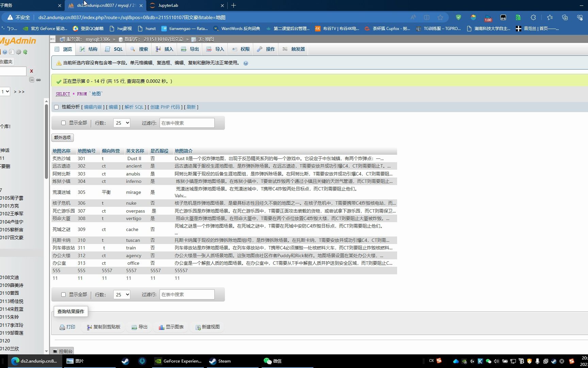Open the bottom rows count 25 dropdown
The image size is (588, 368).
click(121, 294)
